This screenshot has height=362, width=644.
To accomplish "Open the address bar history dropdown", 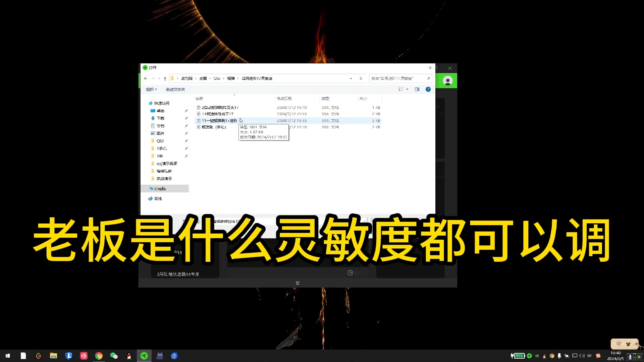I will tap(351, 78).
